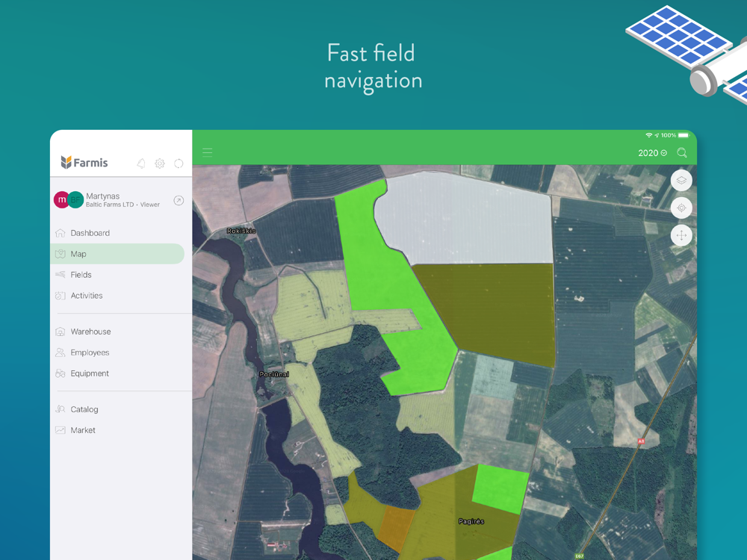Click the A8 road marker

(x=641, y=441)
